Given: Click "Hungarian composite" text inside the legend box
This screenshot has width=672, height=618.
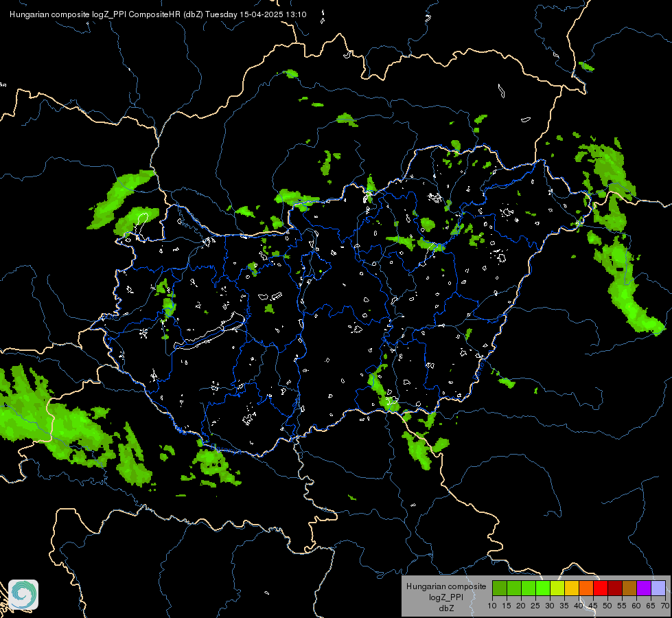Looking at the screenshot, I should (x=446, y=586).
